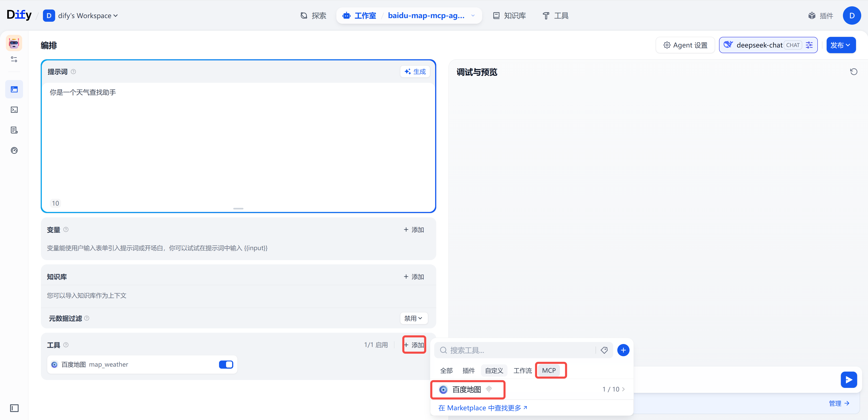The image size is (868, 420).
Task: Click the blue send message arrow
Action: point(849,380)
